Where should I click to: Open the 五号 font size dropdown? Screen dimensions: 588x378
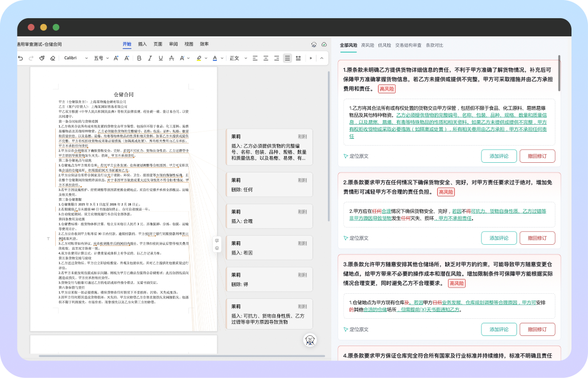(101, 58)
